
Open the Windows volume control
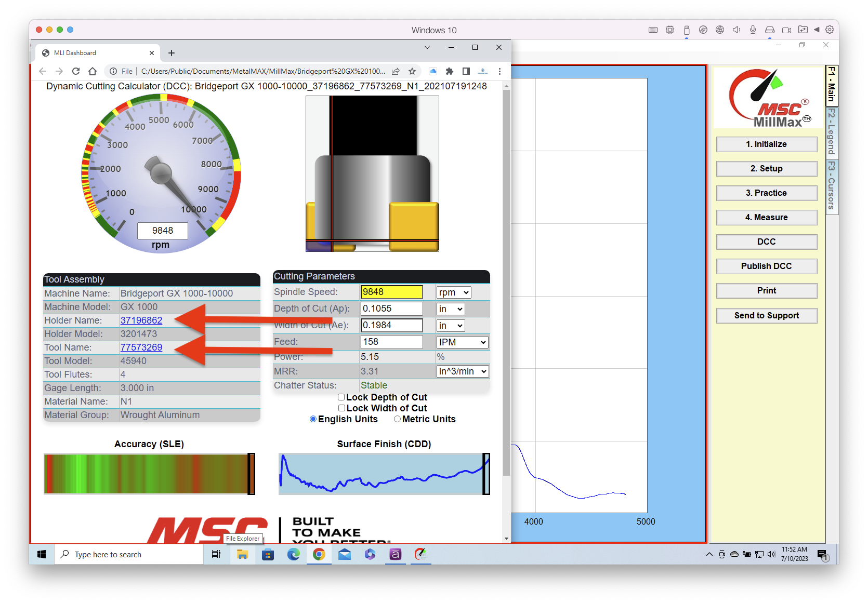[771, 554]
